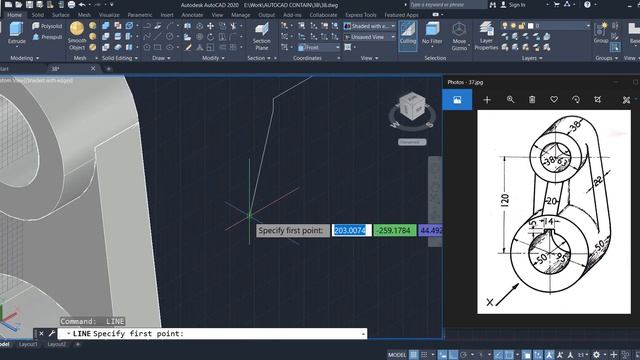Open the Home ribbon tab

point(14,15)
